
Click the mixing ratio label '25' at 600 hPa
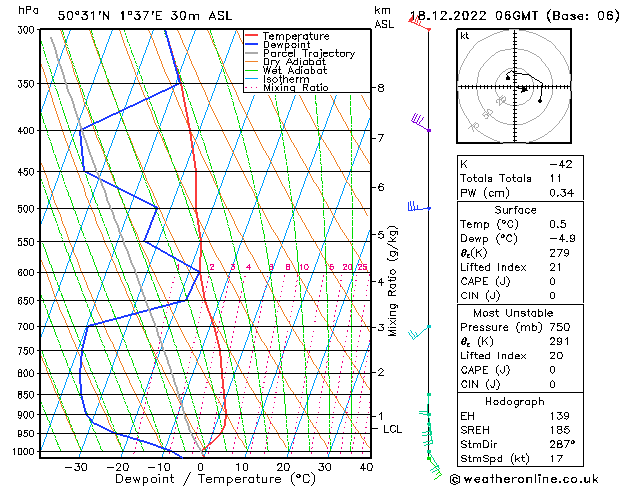tap(362, 267)
